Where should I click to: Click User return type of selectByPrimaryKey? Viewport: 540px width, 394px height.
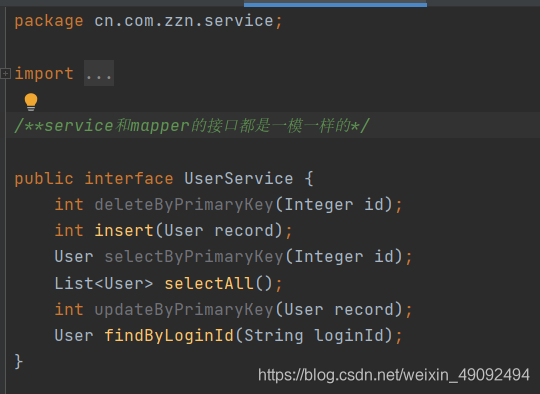point(74,257)
